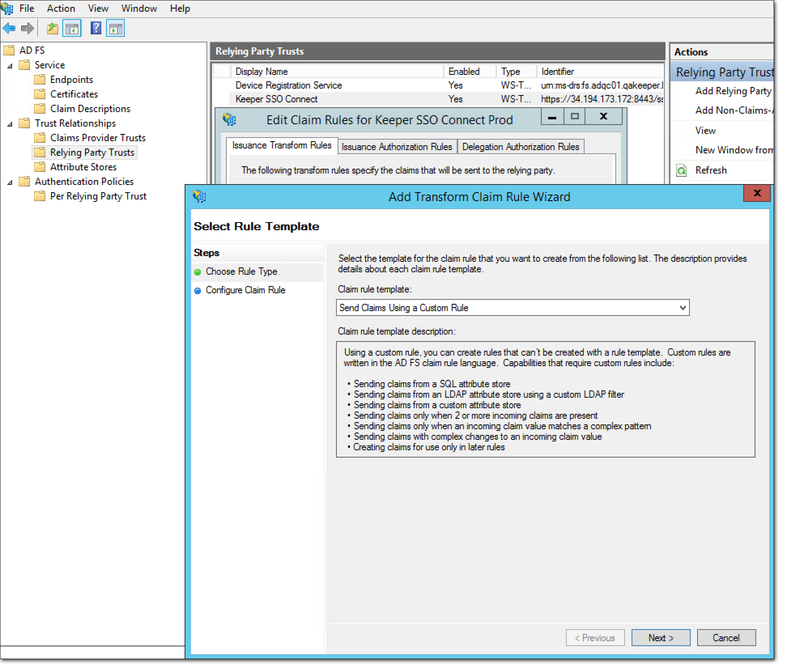
Task: Click the AD FS root node icon
Action: (9, 50)
